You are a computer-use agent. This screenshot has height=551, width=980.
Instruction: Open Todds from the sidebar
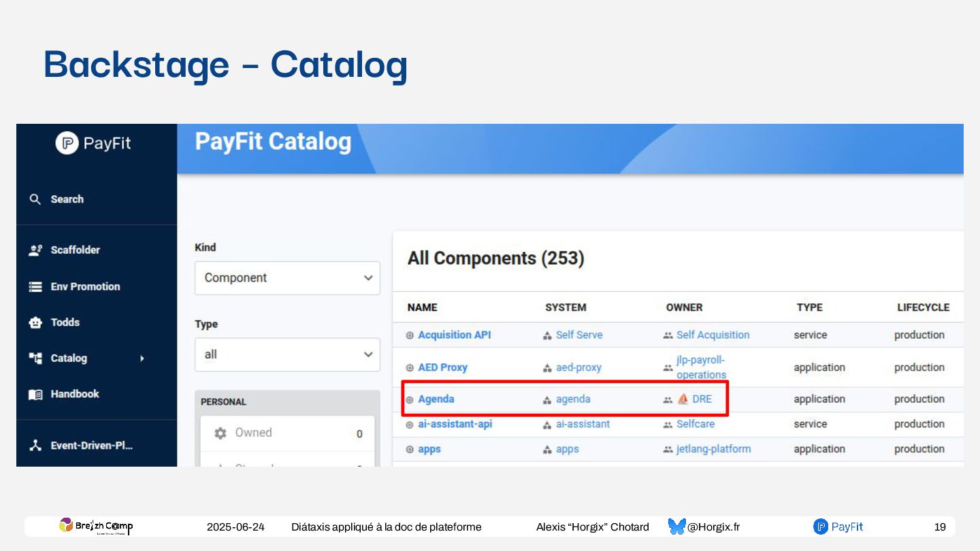click(x=65, y=322)
